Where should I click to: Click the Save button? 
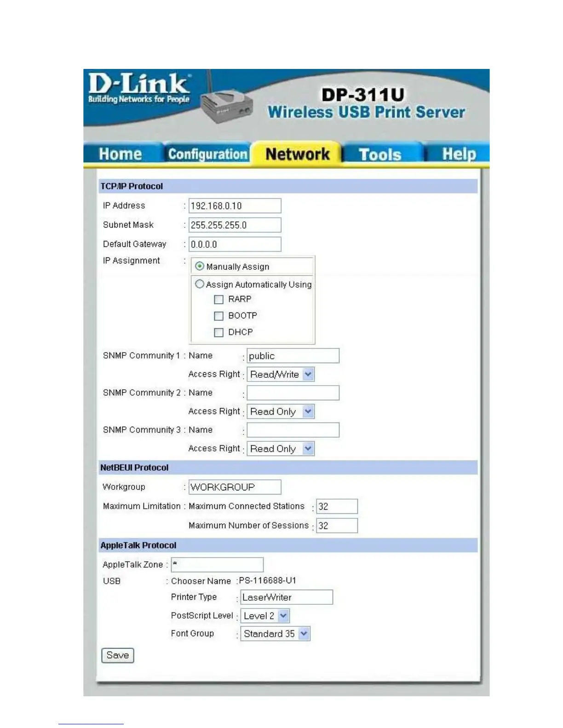[x=118, y=655]
